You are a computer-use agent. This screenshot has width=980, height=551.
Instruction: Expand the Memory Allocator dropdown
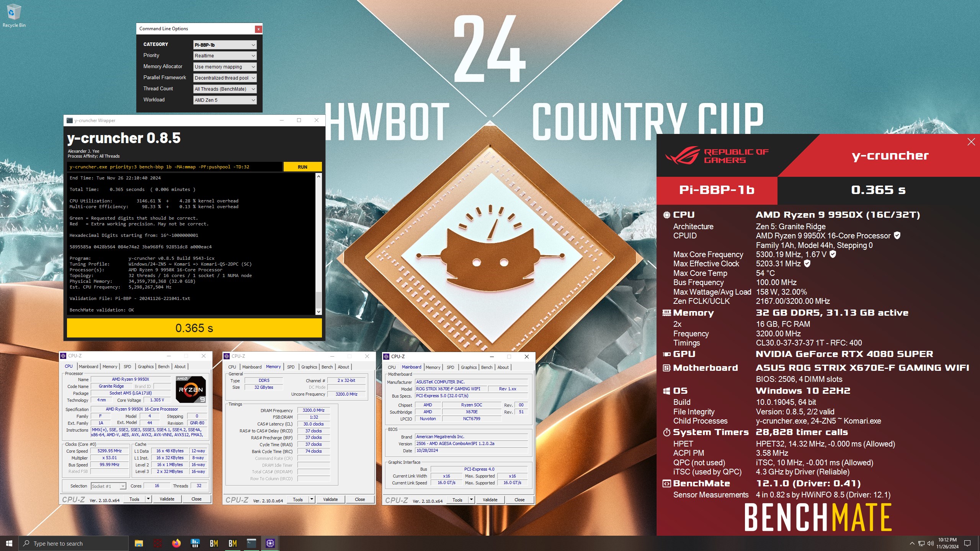(x=225, y=67)
